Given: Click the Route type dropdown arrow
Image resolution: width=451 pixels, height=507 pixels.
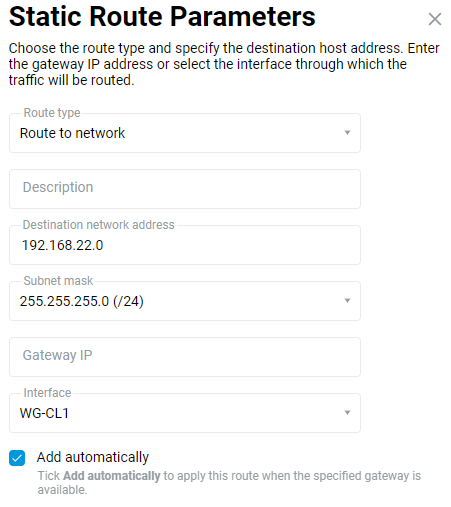Looking at the screenshot, I should (347, 133).
